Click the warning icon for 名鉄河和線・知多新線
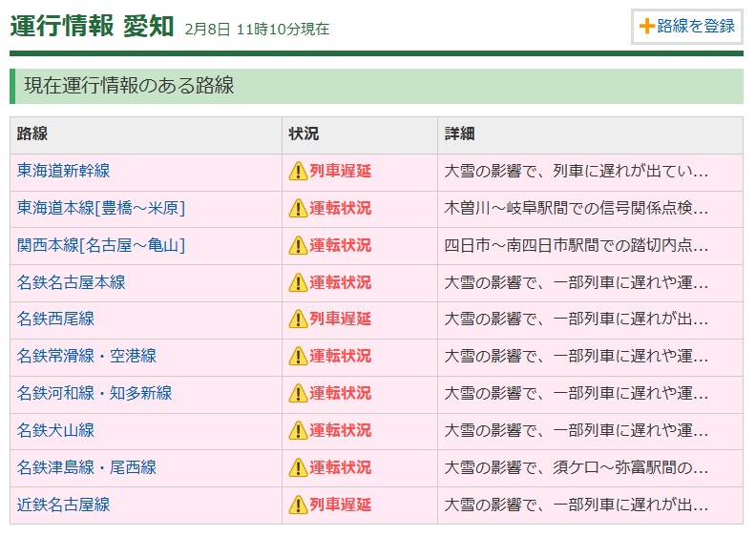Screen dimensions: 756x536 [298, 394]
